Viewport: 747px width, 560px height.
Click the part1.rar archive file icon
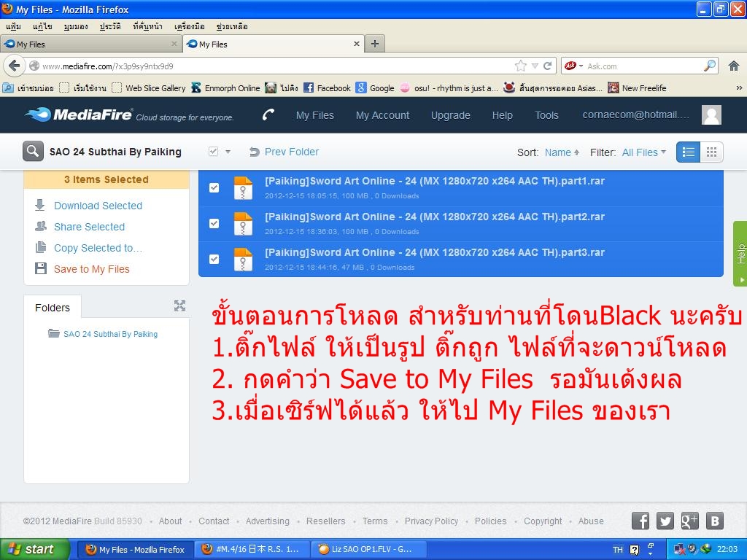pos(243,187)
